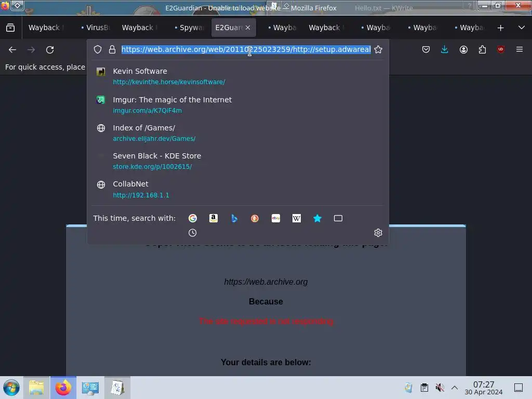The width and height of the screenshot is (532, 399).
Task: Search history via clock icon
Action: click(192, 233)
